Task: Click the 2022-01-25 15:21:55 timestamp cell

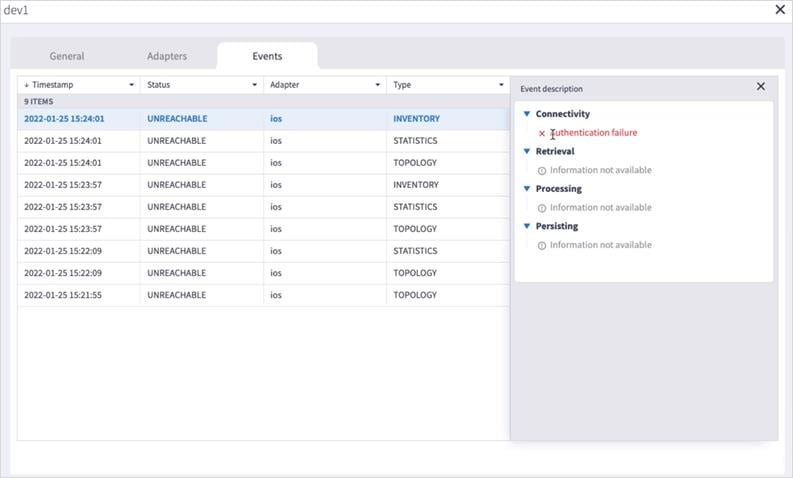Action: click(63, 295)
